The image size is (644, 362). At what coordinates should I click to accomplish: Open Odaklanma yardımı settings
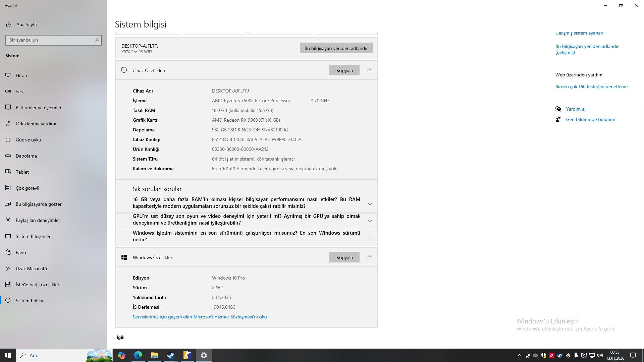(54, 124)
